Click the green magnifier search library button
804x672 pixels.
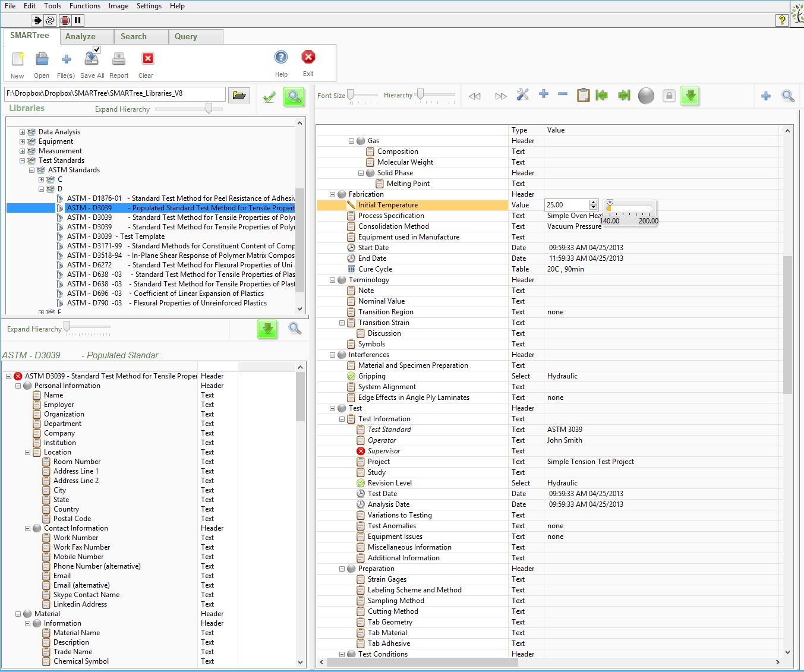coord(294,96)
